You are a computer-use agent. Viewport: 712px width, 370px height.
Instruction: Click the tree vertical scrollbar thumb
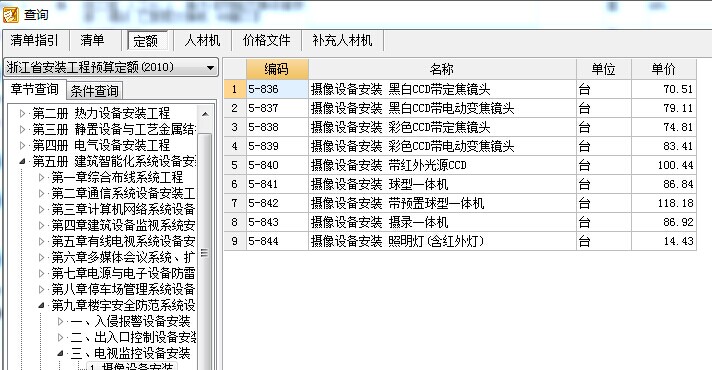pos(205,253)
